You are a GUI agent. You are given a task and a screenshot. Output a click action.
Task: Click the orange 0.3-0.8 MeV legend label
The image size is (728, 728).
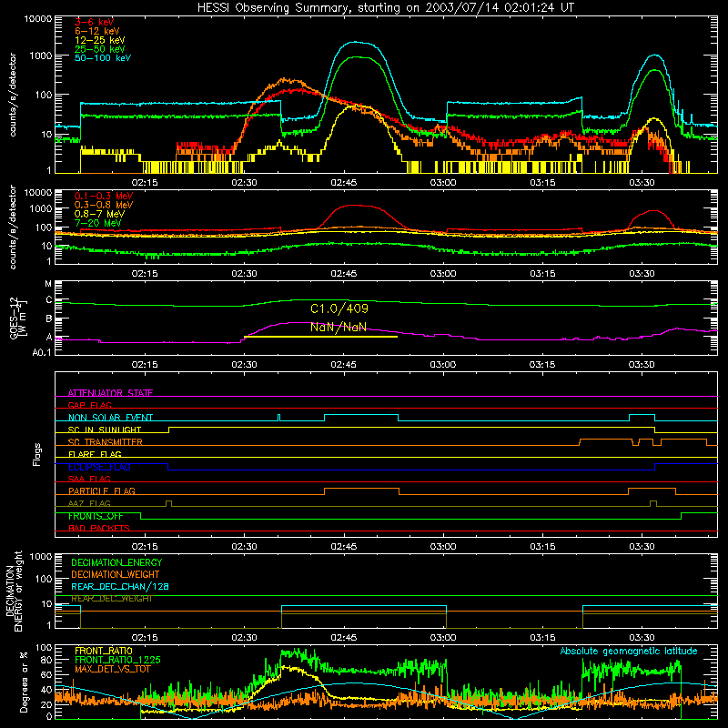pos(104,205)
